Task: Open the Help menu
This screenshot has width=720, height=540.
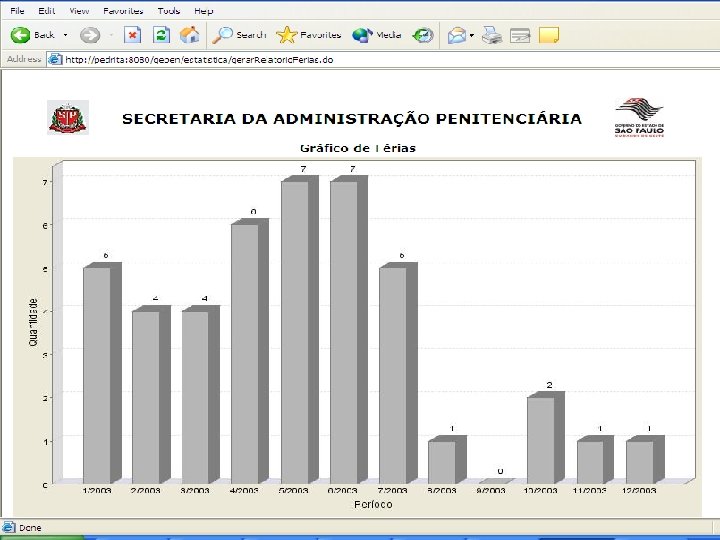Action: point(203,11)
